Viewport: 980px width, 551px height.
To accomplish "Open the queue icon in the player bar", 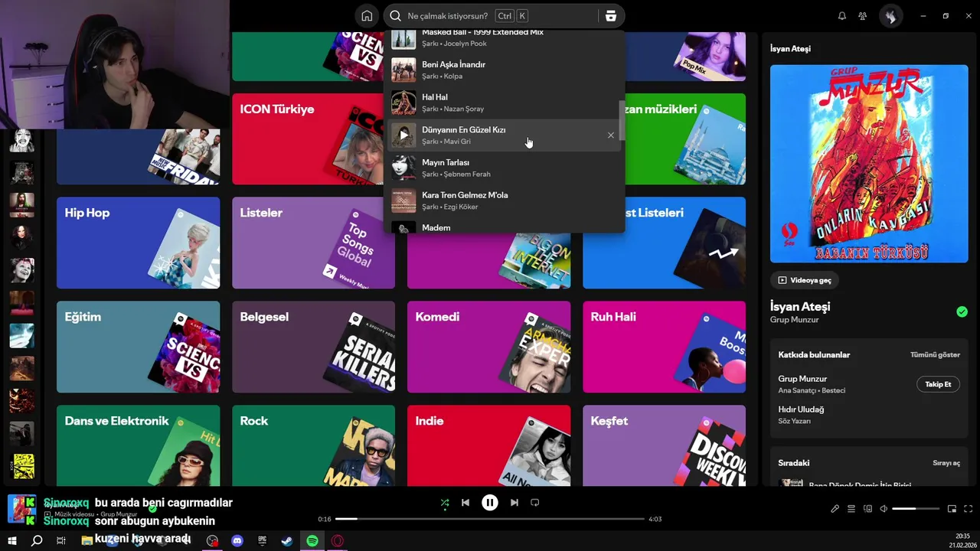I will pos(851,509).
